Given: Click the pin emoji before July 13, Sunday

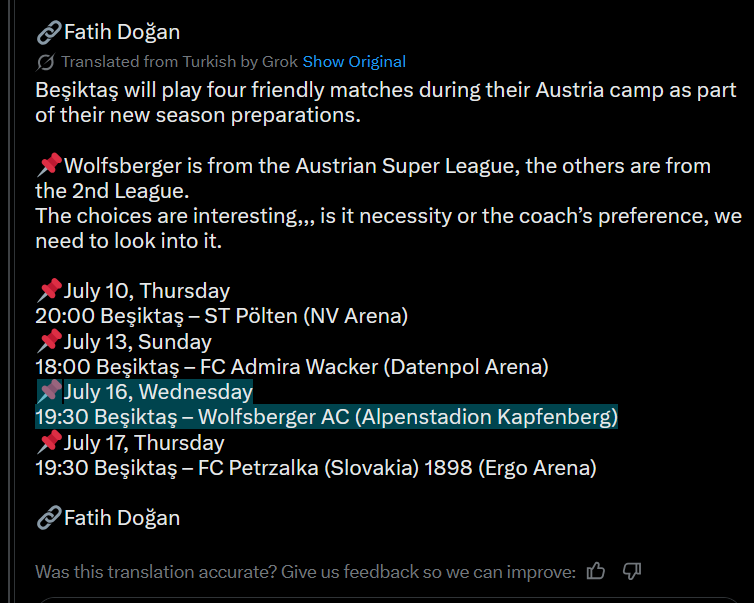Looking at the screenshot, I should (49, 342).
